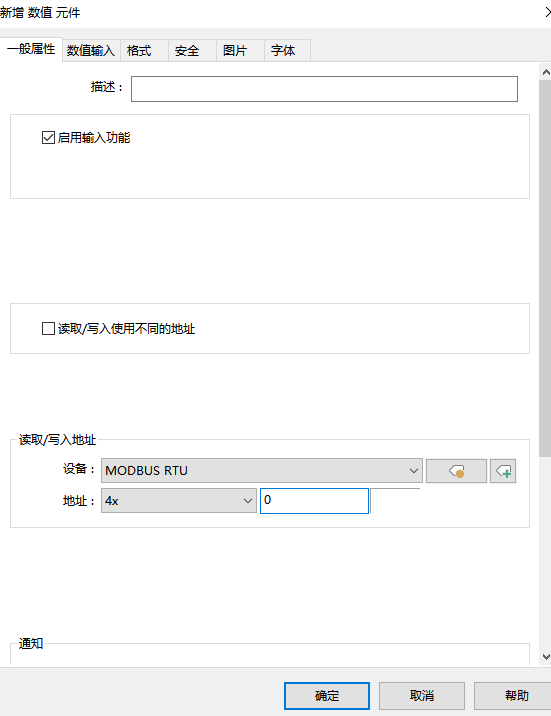Open the 4x address type dropdown
The width and height of the screenshot is (551, 716).
pyautogui.click(x=178, y=500)
